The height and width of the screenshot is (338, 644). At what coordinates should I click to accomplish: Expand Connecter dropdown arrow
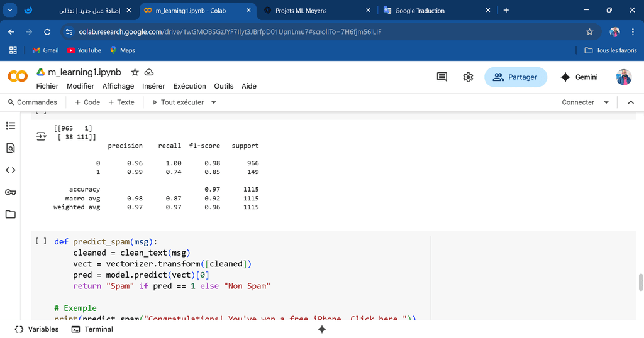pos(606,102)
